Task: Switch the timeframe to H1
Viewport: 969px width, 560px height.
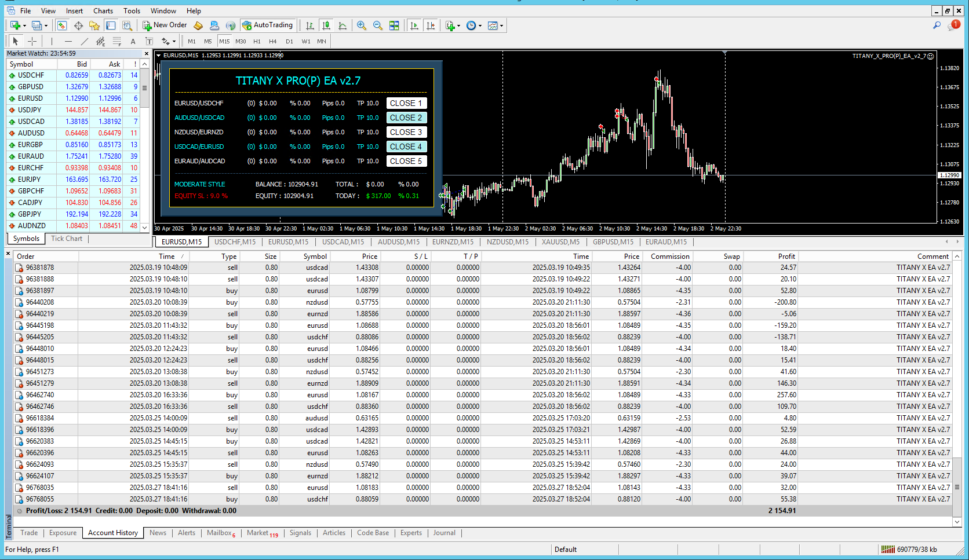Action: [x=257, y=41]
